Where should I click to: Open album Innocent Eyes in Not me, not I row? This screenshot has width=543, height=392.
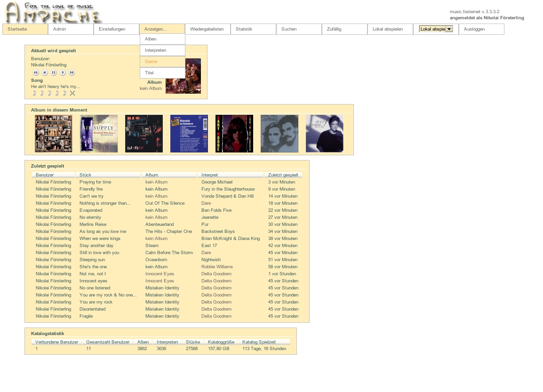tap(160, 274)
